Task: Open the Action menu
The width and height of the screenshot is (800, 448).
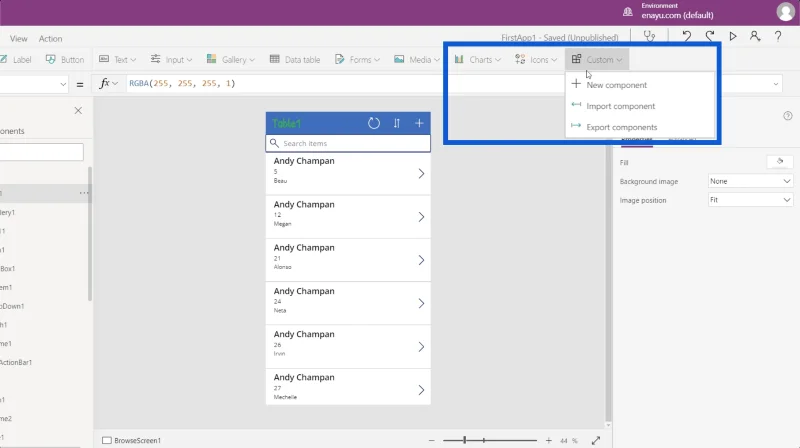Action: click(51, 39)
